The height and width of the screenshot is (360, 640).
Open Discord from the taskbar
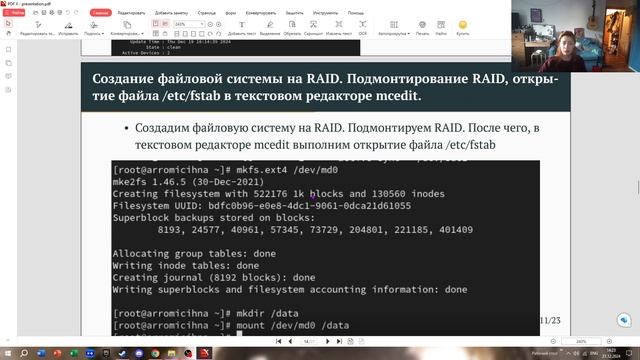(x=139, y=353)
